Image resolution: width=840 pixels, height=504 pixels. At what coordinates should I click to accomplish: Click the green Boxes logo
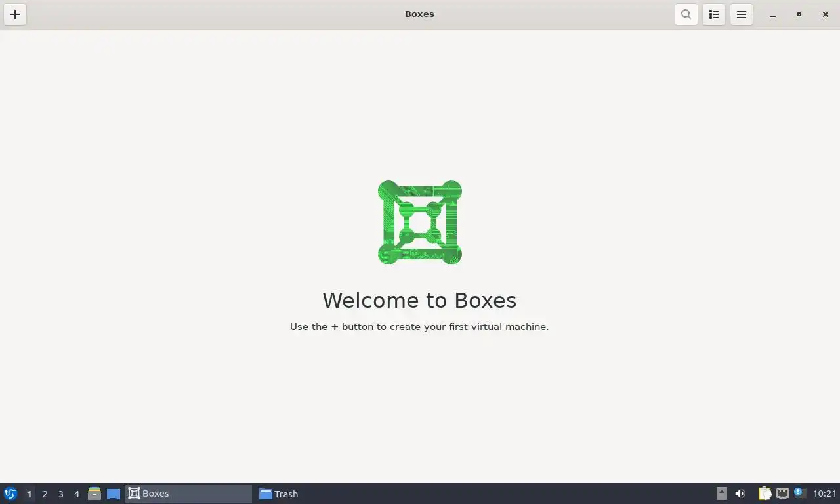click(x=420, y=222)
